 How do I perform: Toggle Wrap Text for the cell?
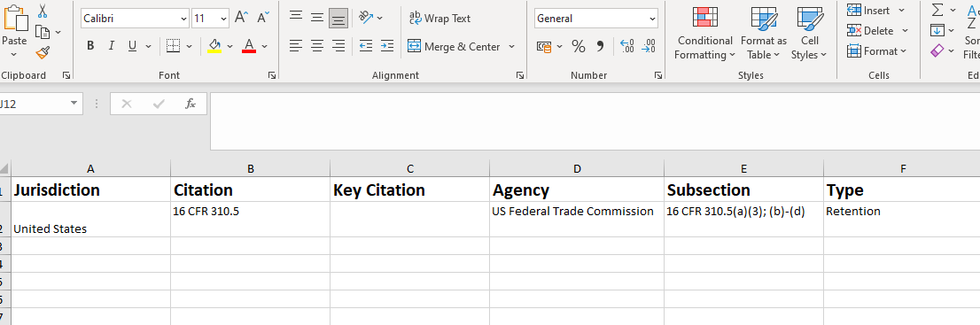tap(440, 18)
